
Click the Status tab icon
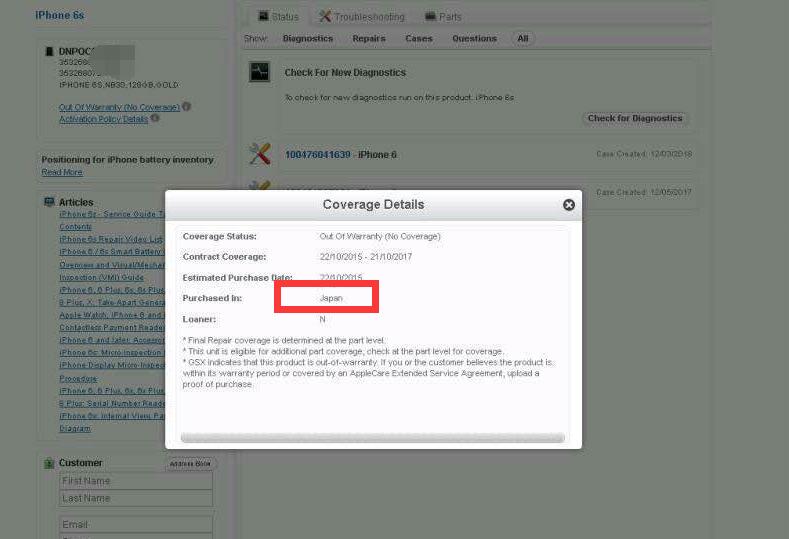(x=263, y=16)
